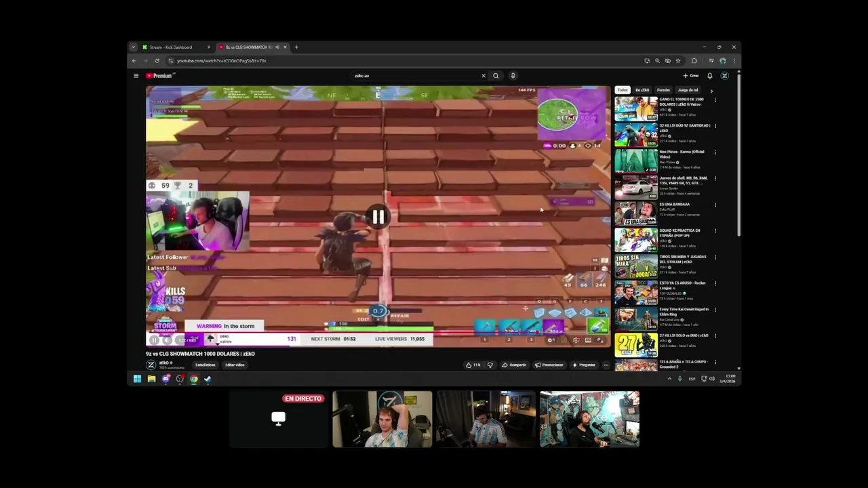The height and width of the screenshot is (488, 868).
Task: Open '27 KILLS! SOLO vs DUO' video thumbnail
Action: (636, 345)
